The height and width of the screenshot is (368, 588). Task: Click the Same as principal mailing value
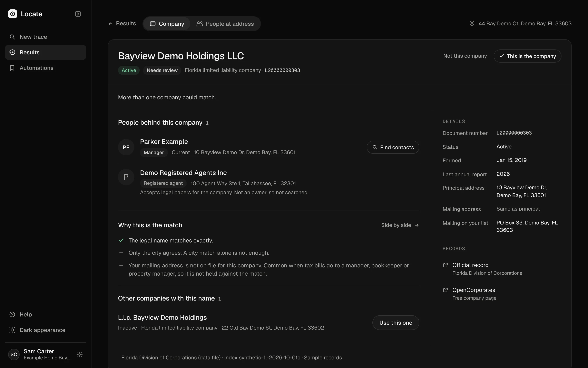[x=518, y=209]
